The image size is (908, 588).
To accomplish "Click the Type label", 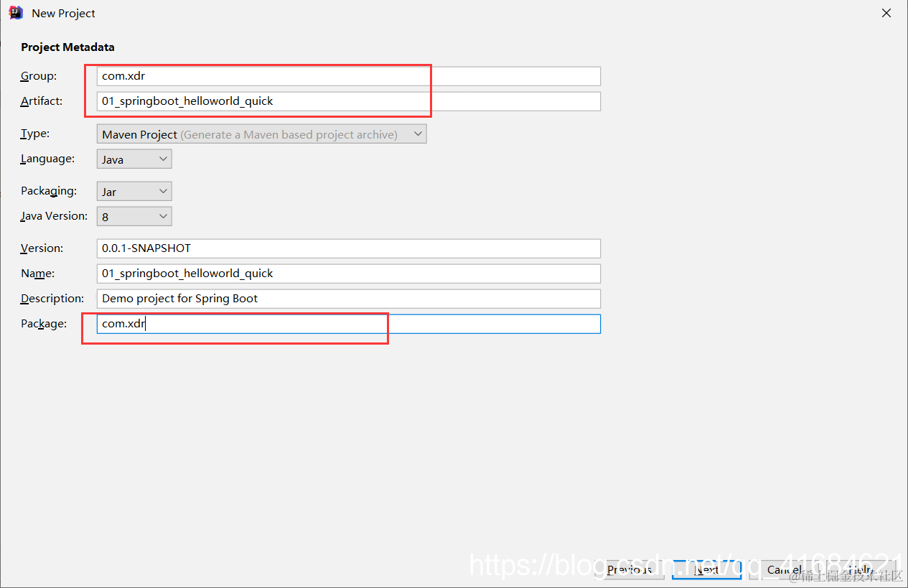I will 35,134.
